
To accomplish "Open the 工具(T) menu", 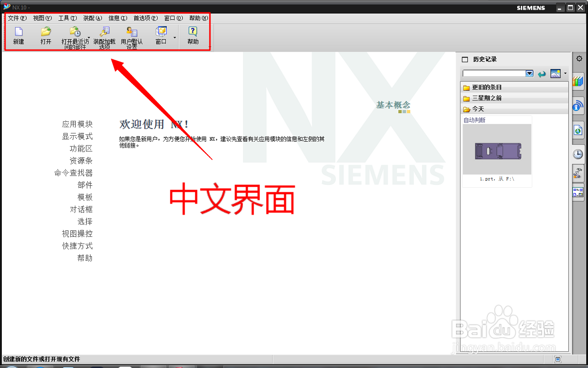I will pos(68,18).
